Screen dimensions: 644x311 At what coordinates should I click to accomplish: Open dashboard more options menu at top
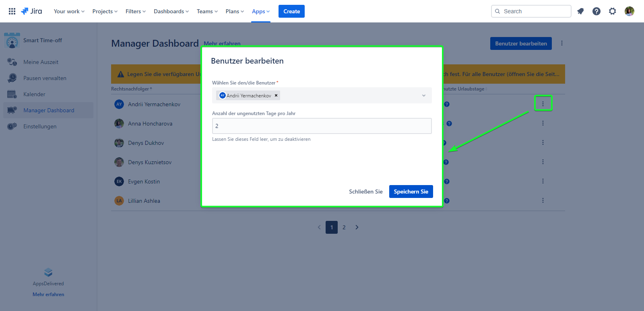[x=562, y=43]
